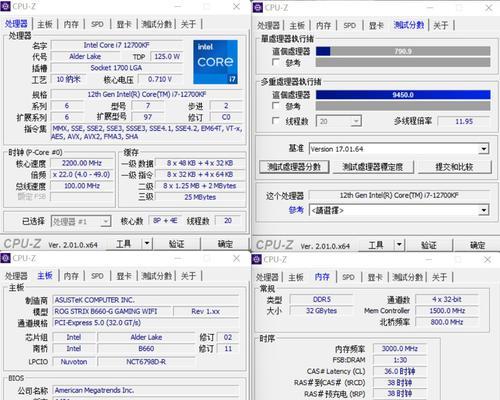Screen dimensions: 500x400
Task: Click the mainboard model ROG STRIX B660-G GAMING WIFI
Action: pos(113,311)
